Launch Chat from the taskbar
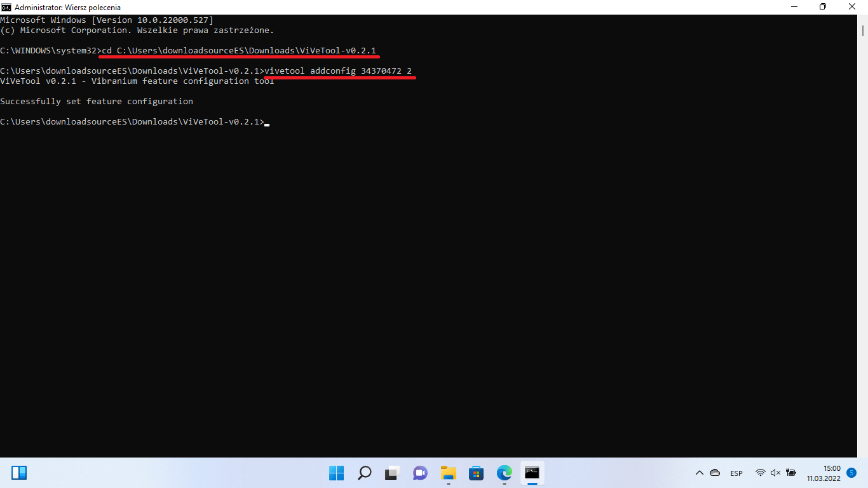The width and height of the screenshot is (868, 488). 420,473
